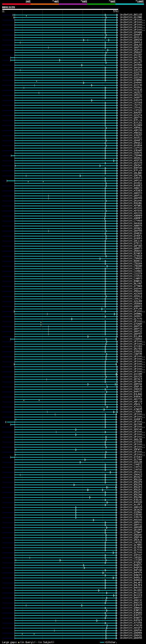Click hit label UniRef100_Q06H40

click(x=131, y=82)
